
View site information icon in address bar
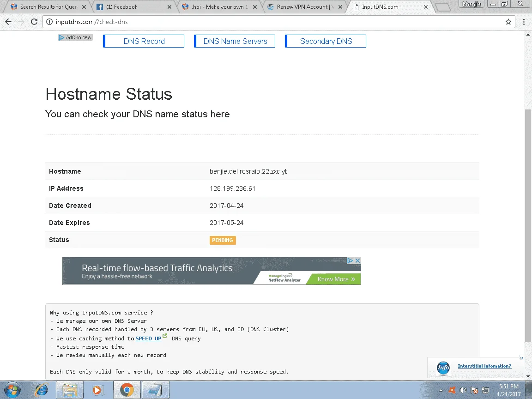[x=49, y=22]
